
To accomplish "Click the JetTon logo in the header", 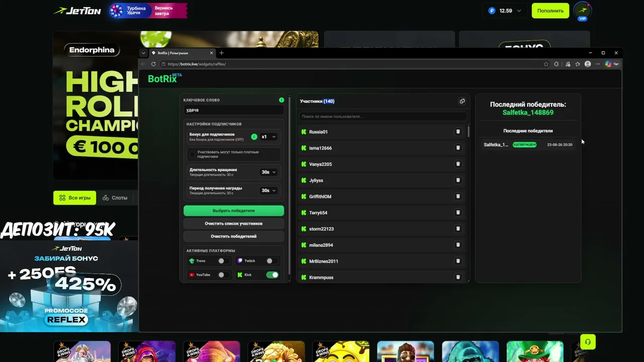I will pyautogui.click(x=77, y=11).
